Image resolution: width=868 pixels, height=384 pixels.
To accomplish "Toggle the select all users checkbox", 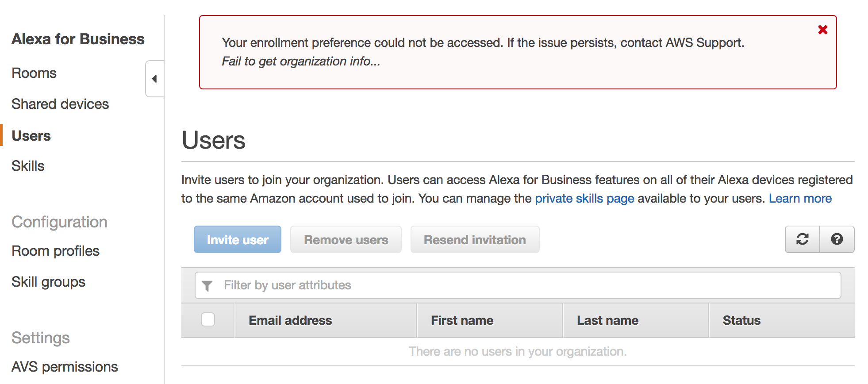I will [208, 319].
